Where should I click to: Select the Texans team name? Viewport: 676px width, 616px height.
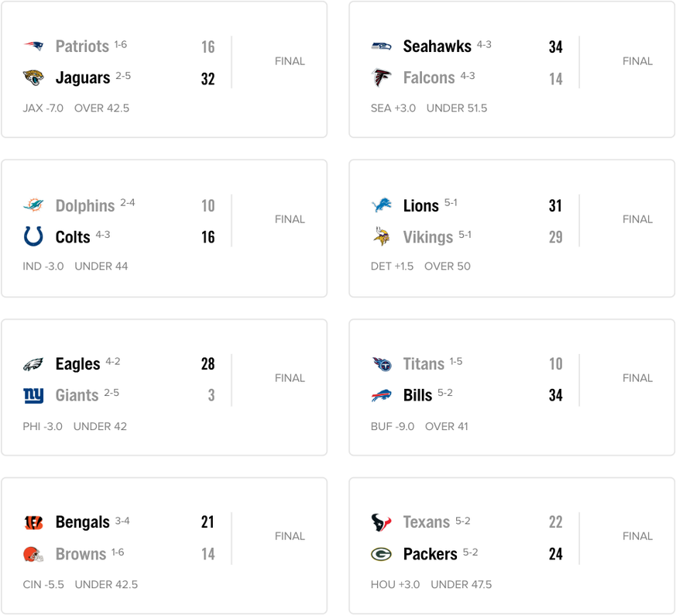(426, 522)
